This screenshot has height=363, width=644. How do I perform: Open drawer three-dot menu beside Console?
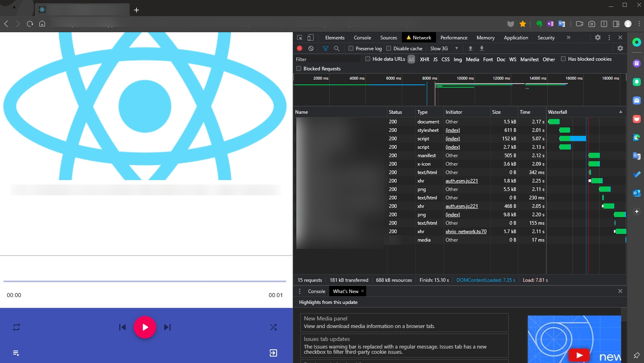coord(300,291)
